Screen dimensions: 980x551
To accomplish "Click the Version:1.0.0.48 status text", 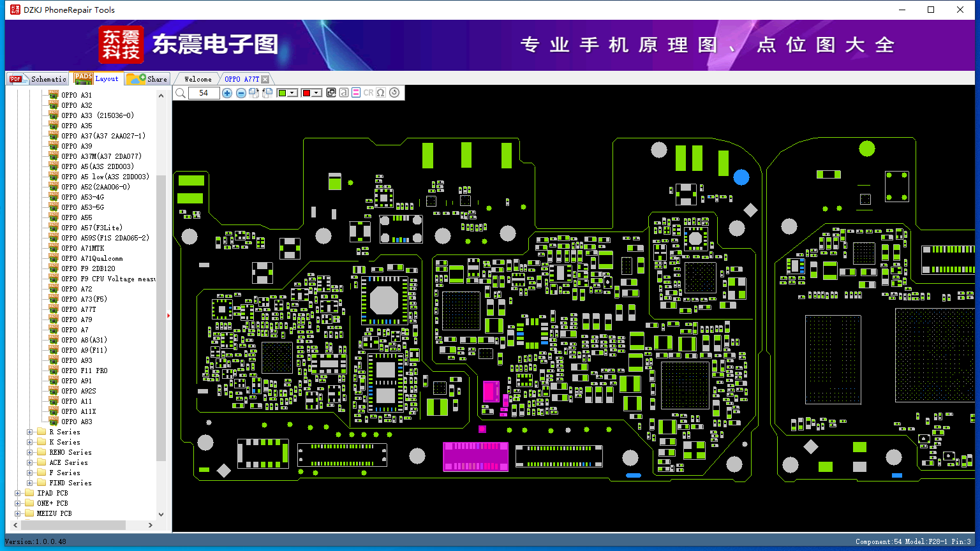I will pos(35,541).
